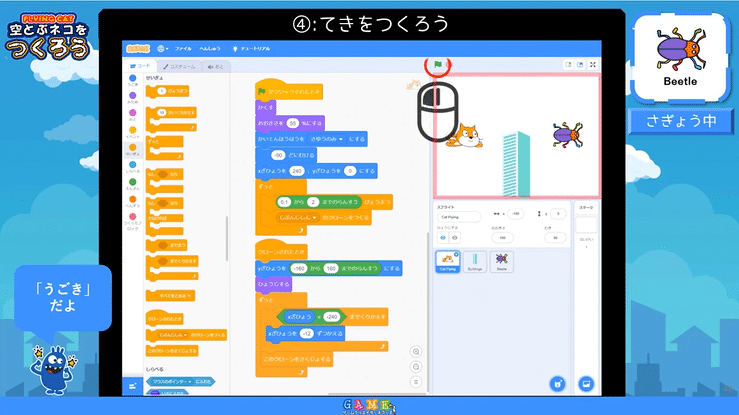The width and height of the screenshot is (739, 415).
Task: Select the yellow イベント block category
Action: tap(133, 132)
